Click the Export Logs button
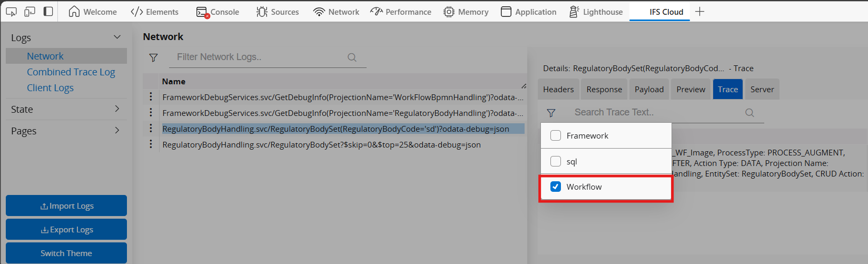 coord(66,230)
